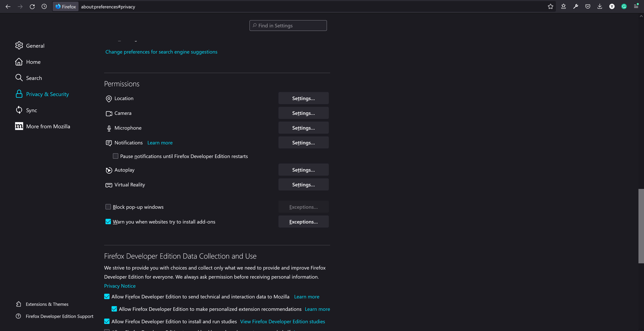Open Microphone permission Settings

303,128
